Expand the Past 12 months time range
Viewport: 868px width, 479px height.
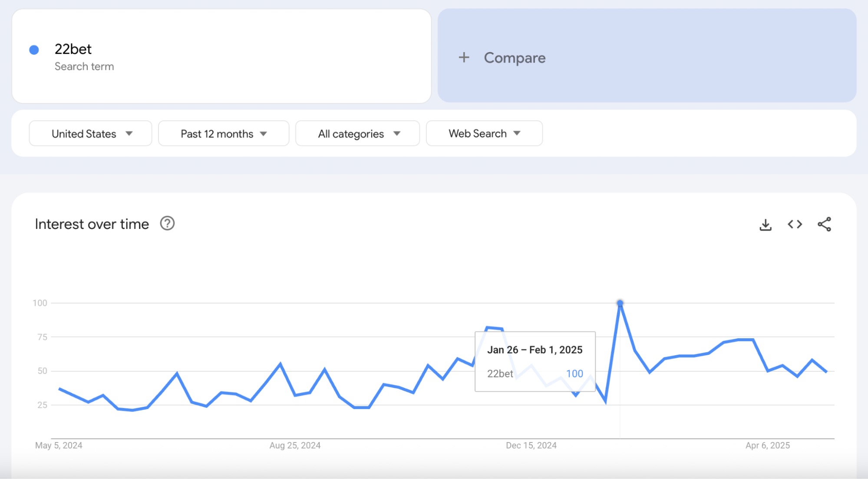[224, 133]
